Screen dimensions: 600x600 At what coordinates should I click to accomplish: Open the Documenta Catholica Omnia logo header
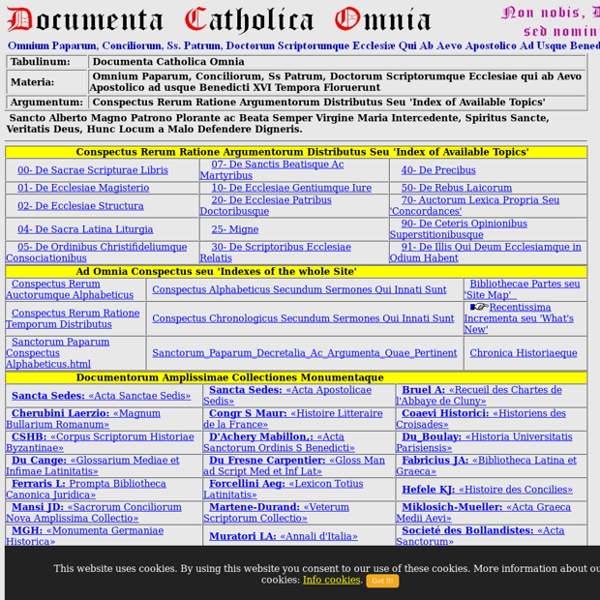click(219, 19)
